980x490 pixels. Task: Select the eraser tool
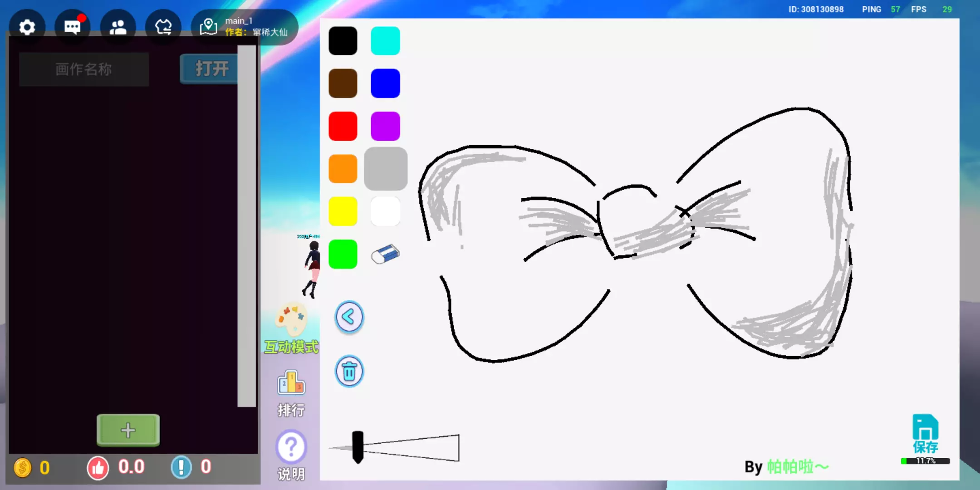pos(385,254)
